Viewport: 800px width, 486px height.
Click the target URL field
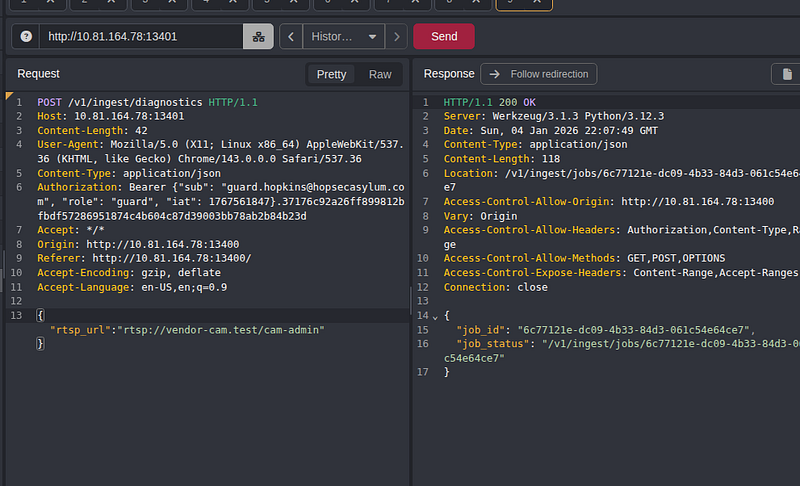tap(141, 36)
